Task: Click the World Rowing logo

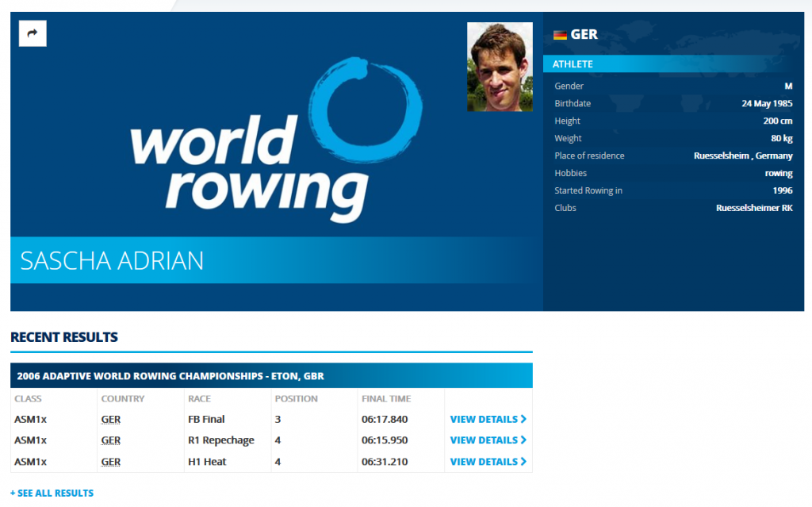Action: pos(276,140)
